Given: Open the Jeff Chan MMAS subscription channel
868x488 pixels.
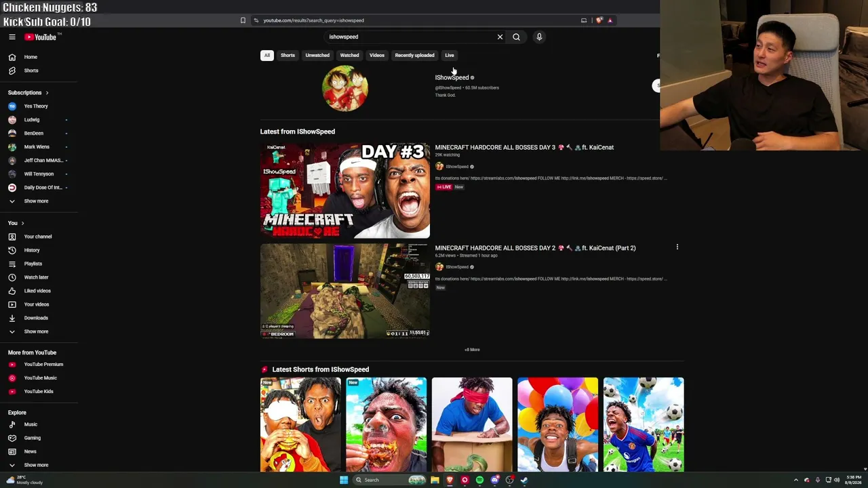Looking at the screenshot, I should pyautogui.click(x=43, y=161).
